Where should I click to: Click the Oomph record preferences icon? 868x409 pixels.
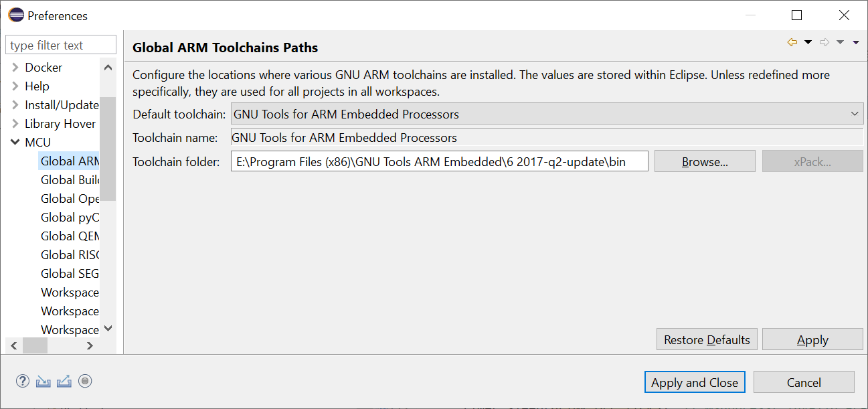click(x=85, y=382)
